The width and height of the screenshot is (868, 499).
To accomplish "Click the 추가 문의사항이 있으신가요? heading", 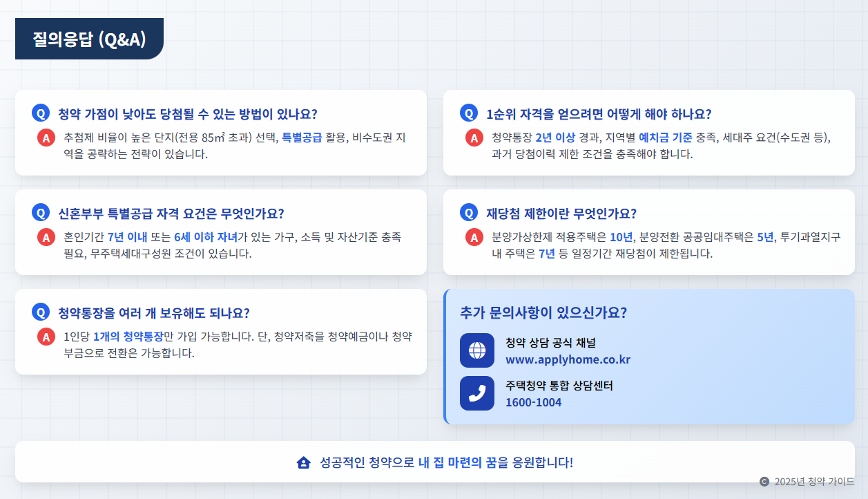I will [543, 312].
